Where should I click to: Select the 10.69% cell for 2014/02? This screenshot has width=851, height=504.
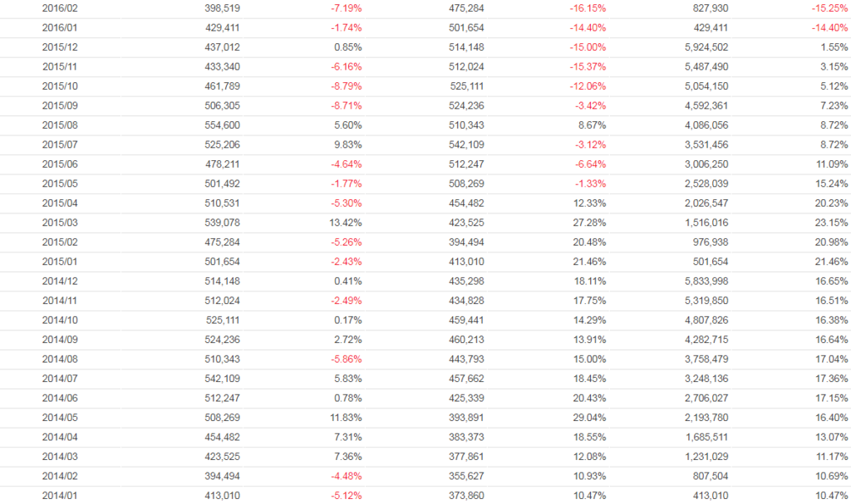832,477
